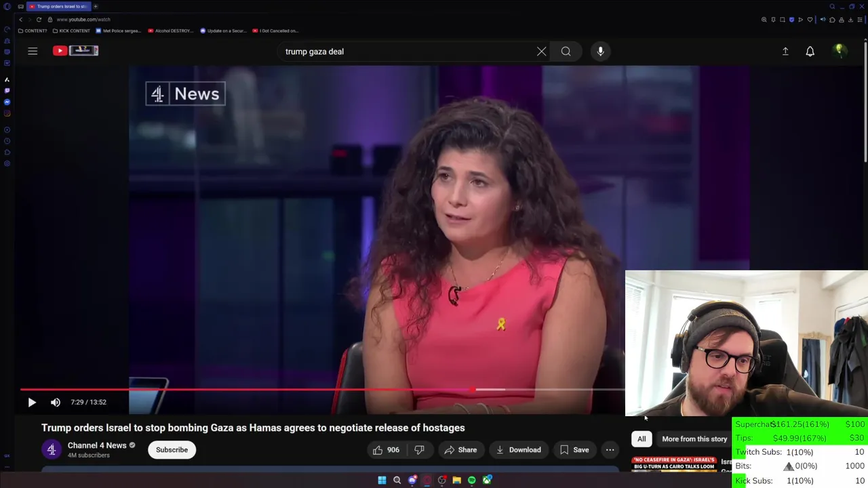868x488 pixels.
Task: Run search with magnifier button
Action: (566, 52)
